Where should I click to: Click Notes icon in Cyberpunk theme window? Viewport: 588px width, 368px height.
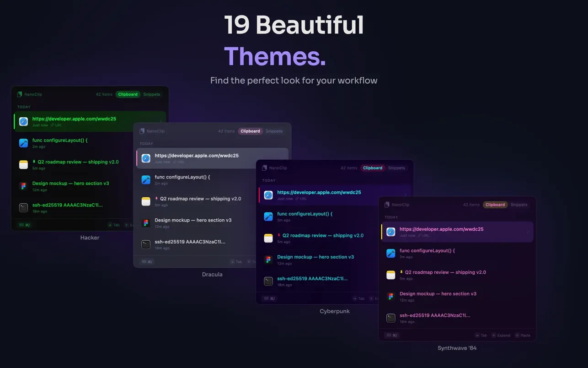[268, 238]
